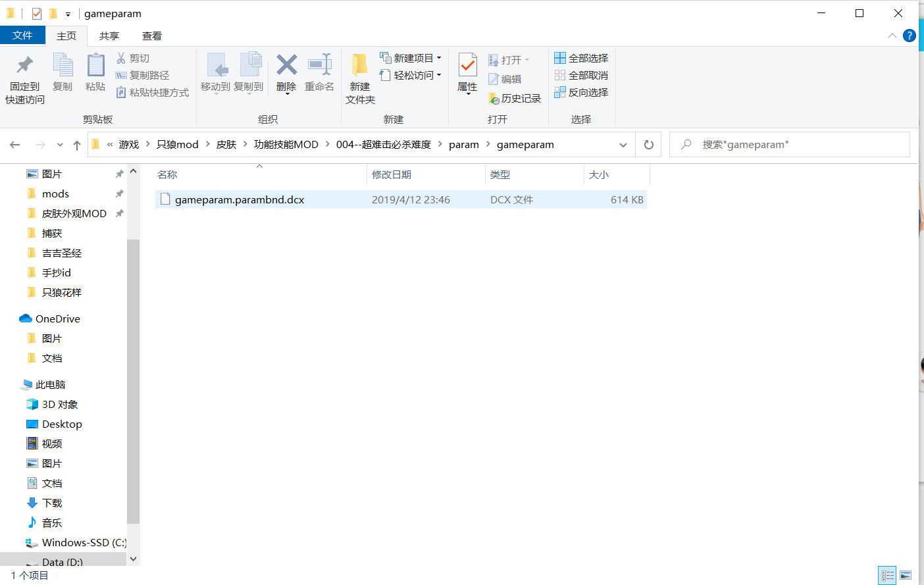Click the Delete (删除) ribbon icon

point(286,66)
